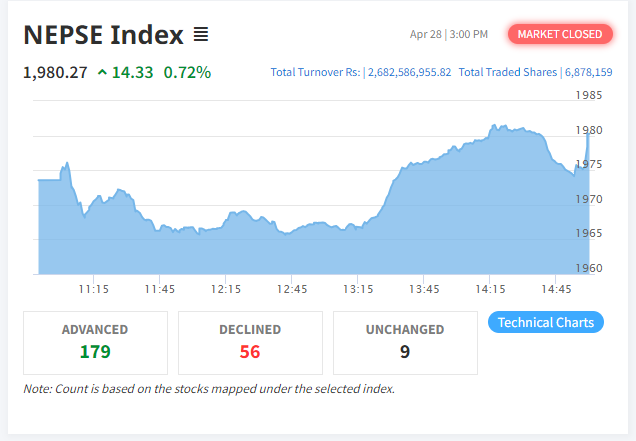Click the 14:45 time axis label
The width and height of the screenshot is (636, 441).
(x=556, y=289)
